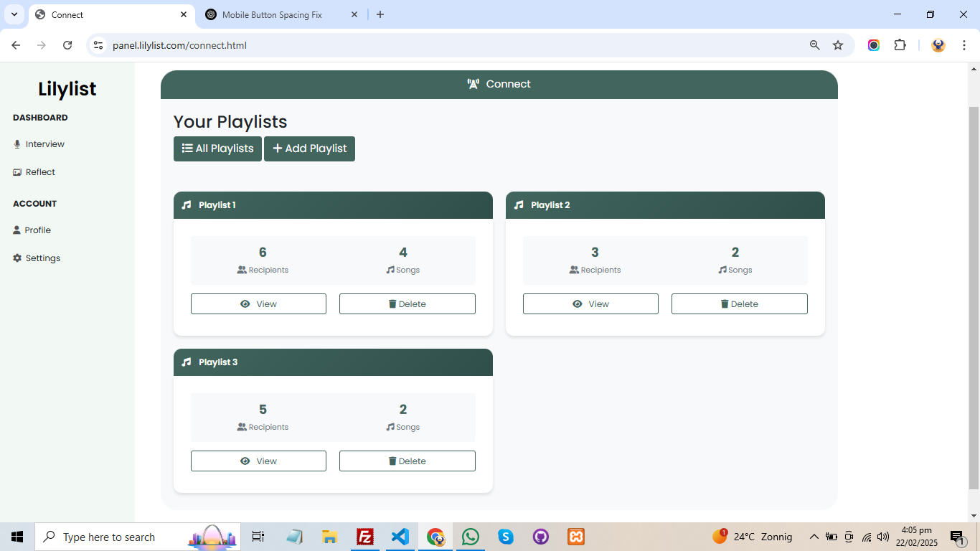Delete Playlist 1

tap(407, 304)
